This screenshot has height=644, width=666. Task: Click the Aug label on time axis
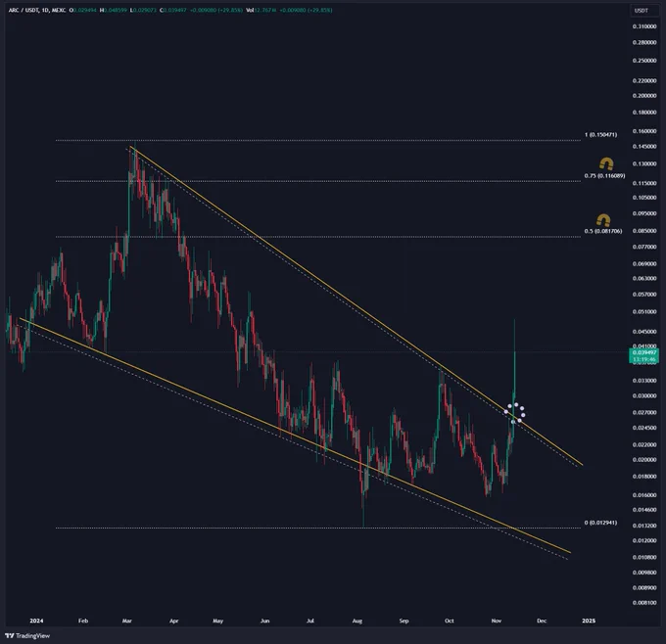pos(357,621)
